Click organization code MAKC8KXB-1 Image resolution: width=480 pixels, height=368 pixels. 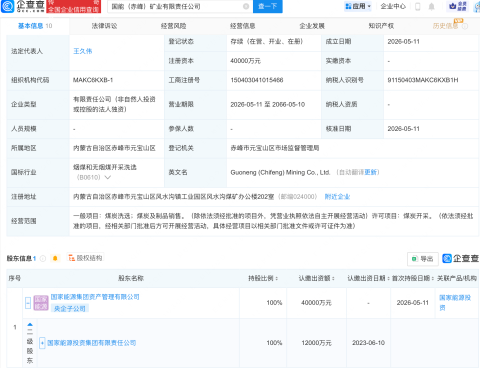(x=93, y=80)
